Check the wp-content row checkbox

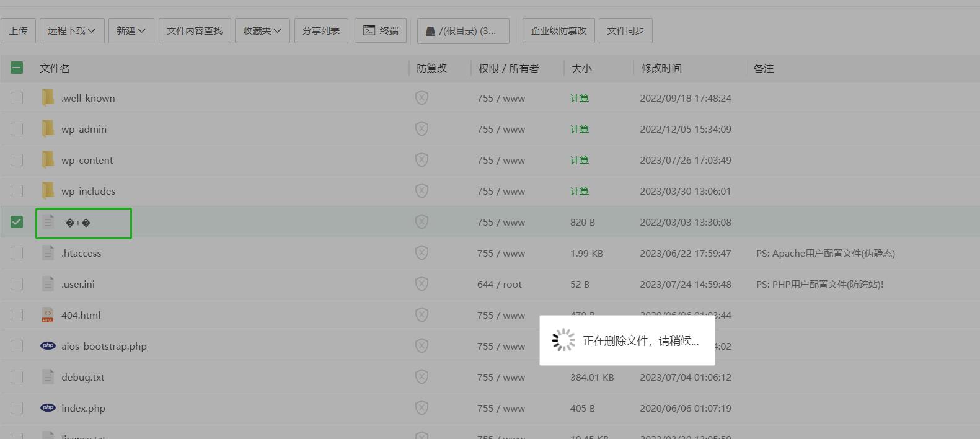tap(17, 160)
